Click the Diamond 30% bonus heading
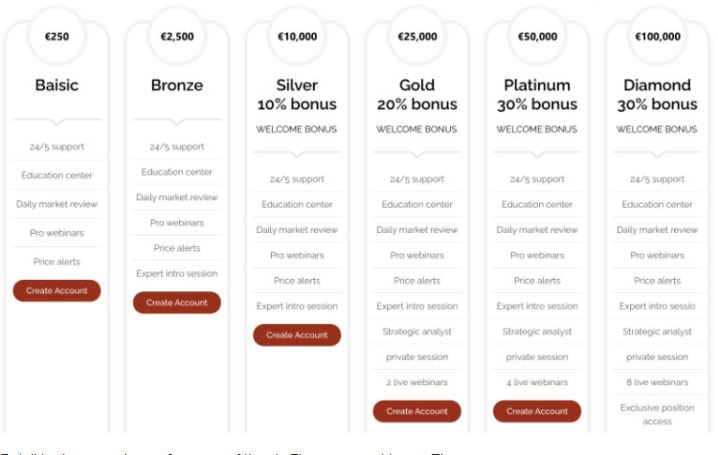718x455 pixels. coord(657,95)
